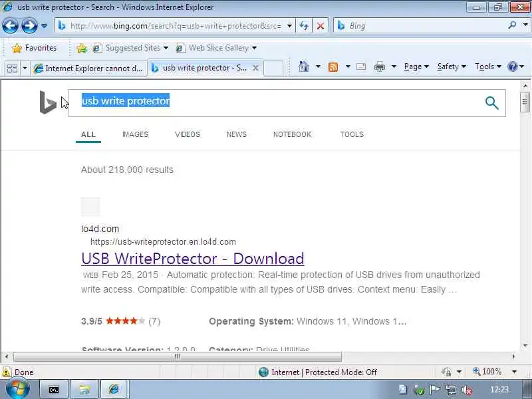Open the Windows Start button
This screenshot has width=532, height=399.
[18, 389]
